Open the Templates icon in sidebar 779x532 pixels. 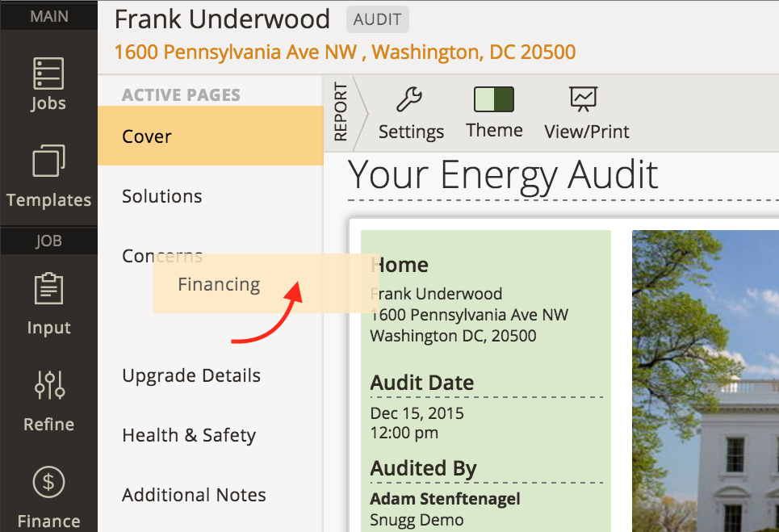click(x=48, y=161)
